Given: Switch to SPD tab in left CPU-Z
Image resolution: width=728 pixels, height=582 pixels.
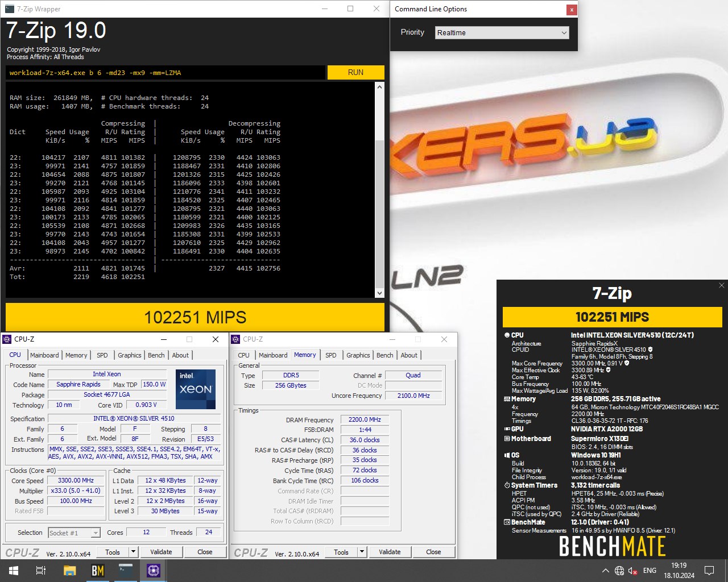Looking at the screenshot, I should (x=102, y=355).
